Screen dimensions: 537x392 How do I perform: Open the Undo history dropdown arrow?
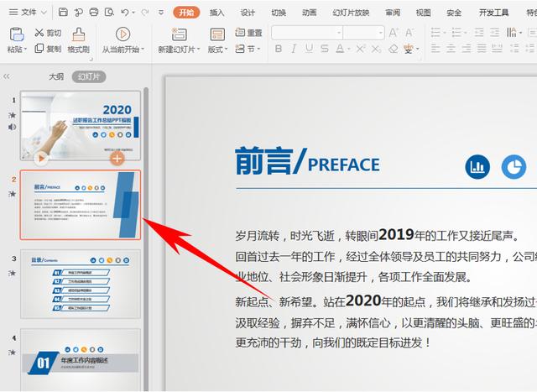coord(133,13)
